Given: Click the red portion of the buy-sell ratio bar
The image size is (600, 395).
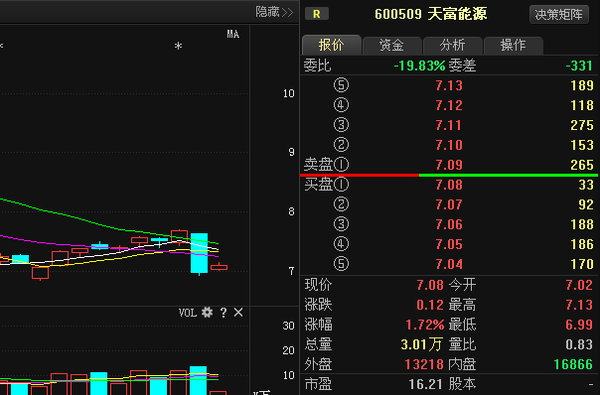Looking at the screenshot, I should (x=359, y=175).
